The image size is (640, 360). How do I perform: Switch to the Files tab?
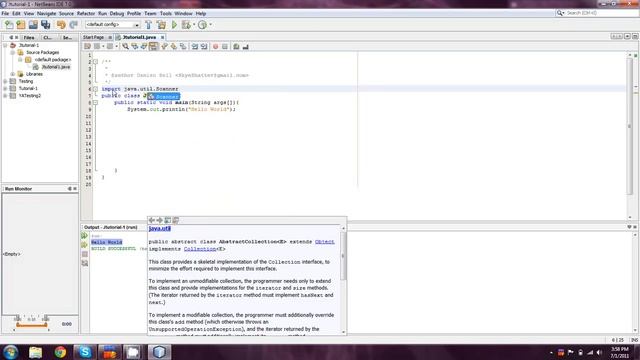tap(29, 38)
